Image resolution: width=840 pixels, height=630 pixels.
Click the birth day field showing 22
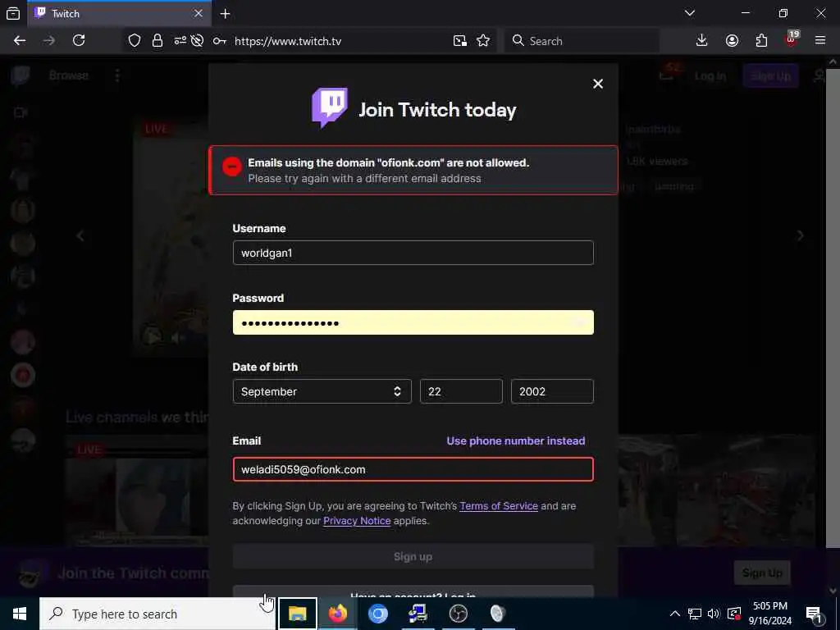pos(461,391)
